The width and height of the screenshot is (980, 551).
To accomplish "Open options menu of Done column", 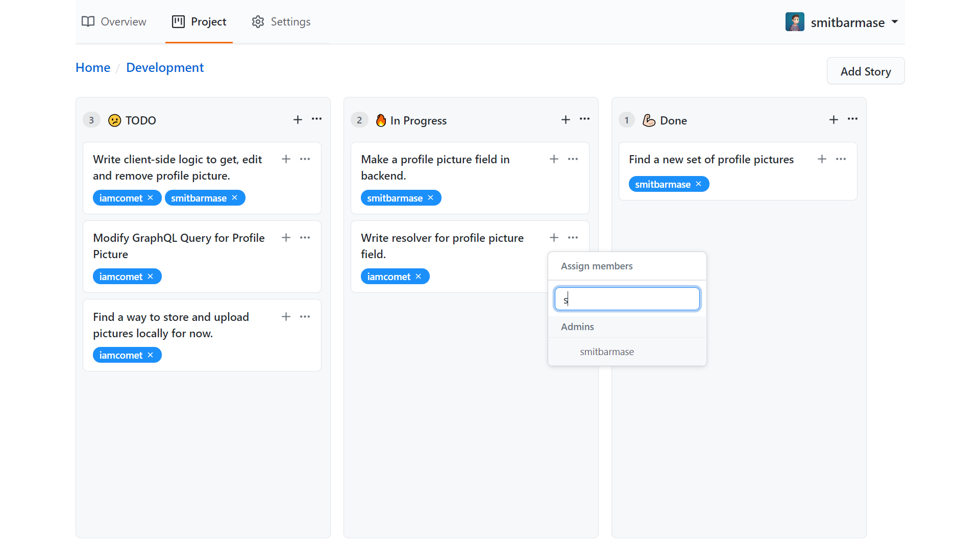I will [852, 119].
